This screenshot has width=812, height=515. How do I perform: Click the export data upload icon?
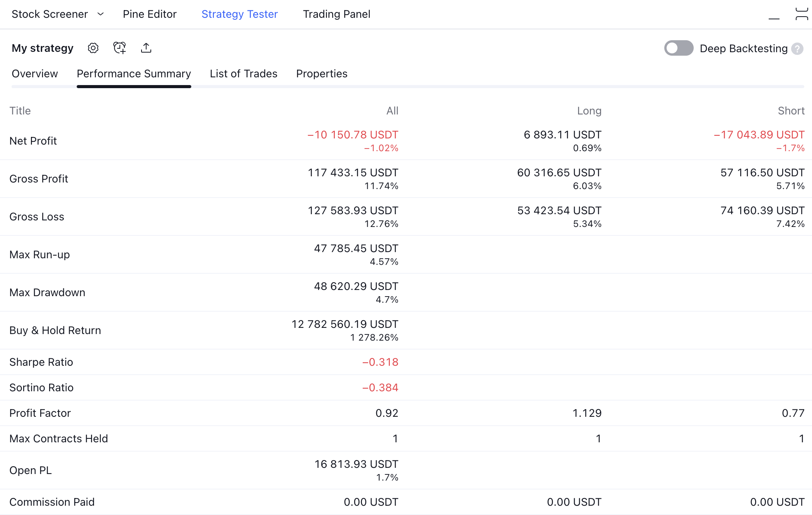(x=146, y=48)
